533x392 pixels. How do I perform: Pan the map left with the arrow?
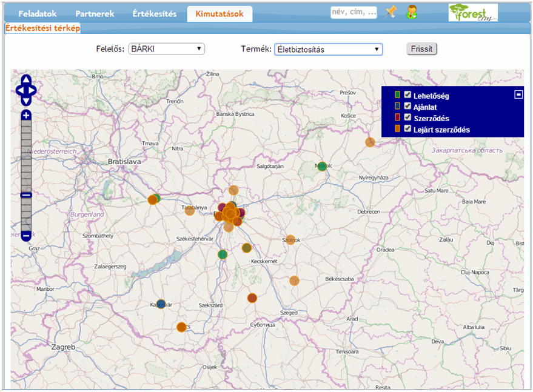20,90
